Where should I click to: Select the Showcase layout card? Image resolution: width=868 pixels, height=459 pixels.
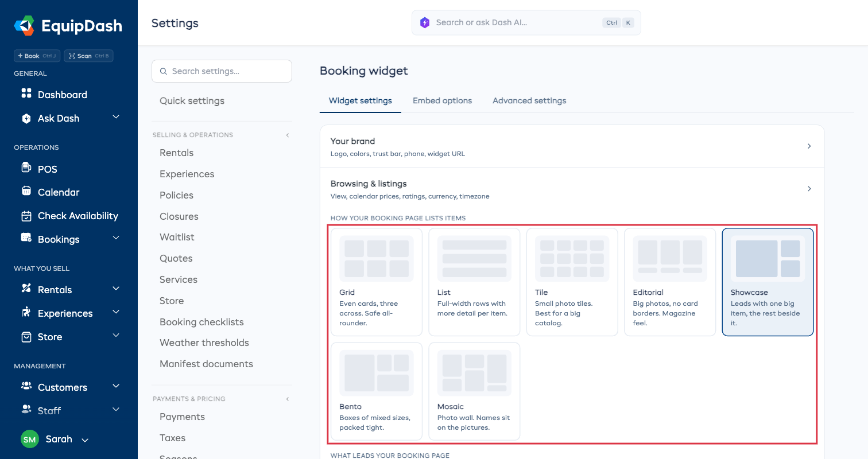pos(768,282)
